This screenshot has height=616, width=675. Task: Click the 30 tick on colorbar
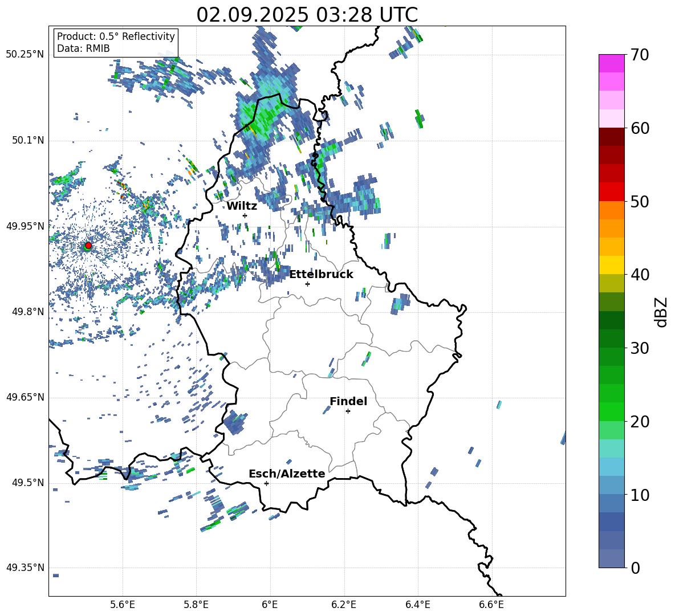(640, 348)
